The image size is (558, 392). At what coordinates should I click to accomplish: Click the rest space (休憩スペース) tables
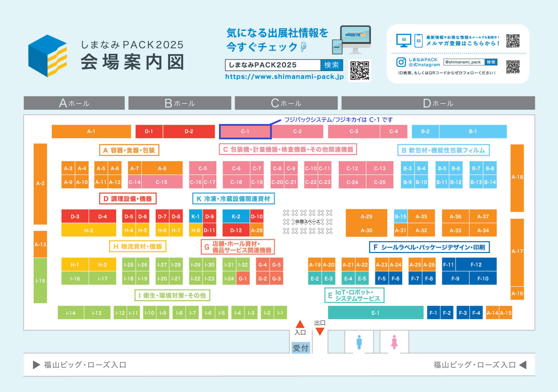pos(308,222)
